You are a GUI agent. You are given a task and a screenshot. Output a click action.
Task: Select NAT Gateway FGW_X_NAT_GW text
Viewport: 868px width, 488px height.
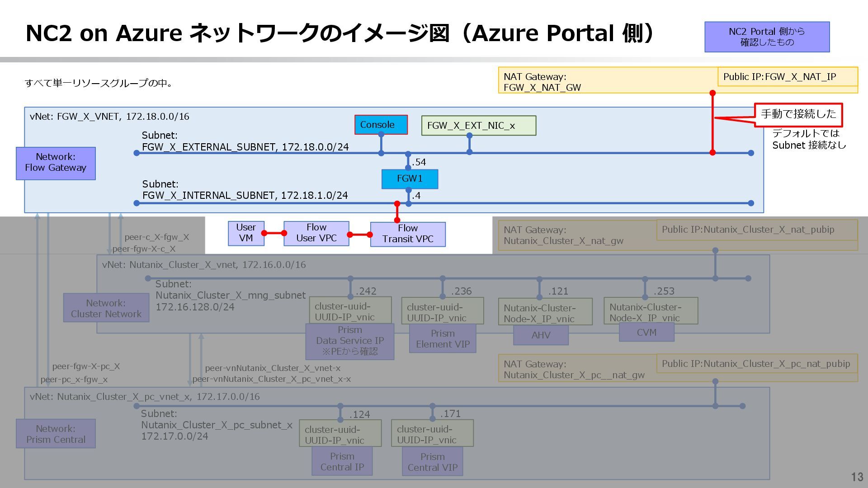coord(542,82)
